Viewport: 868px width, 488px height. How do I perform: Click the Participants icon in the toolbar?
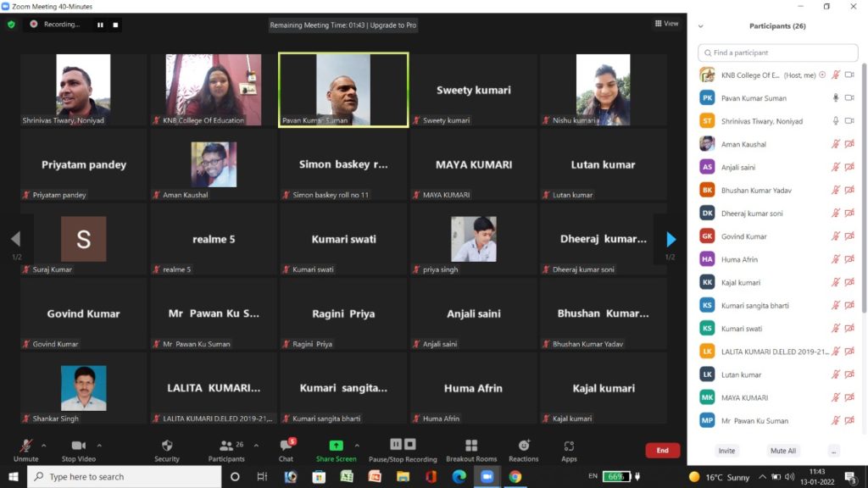pyautogui.click(x=226, y=446)
